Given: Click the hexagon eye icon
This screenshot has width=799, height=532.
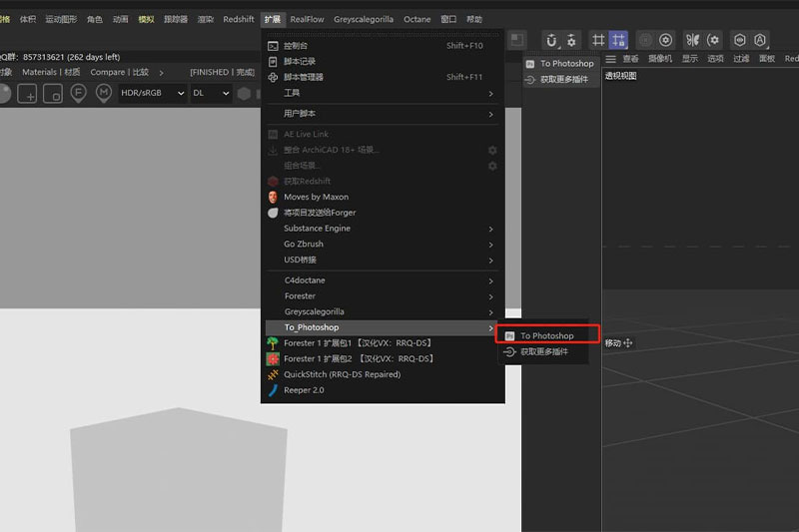Looking at the screenshot, I should pyautogui.click(x=740, y=40).
